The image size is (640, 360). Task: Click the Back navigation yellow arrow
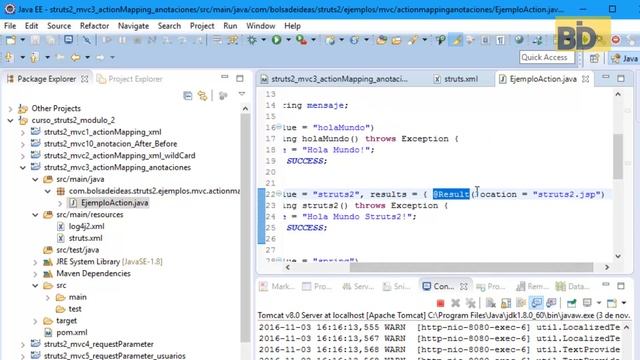click(75, 58)
